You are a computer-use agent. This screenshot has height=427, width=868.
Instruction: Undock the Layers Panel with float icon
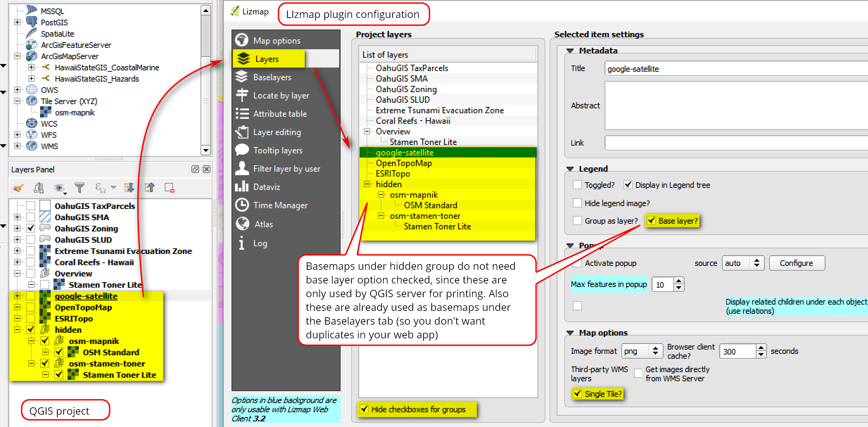click(195, 169)
